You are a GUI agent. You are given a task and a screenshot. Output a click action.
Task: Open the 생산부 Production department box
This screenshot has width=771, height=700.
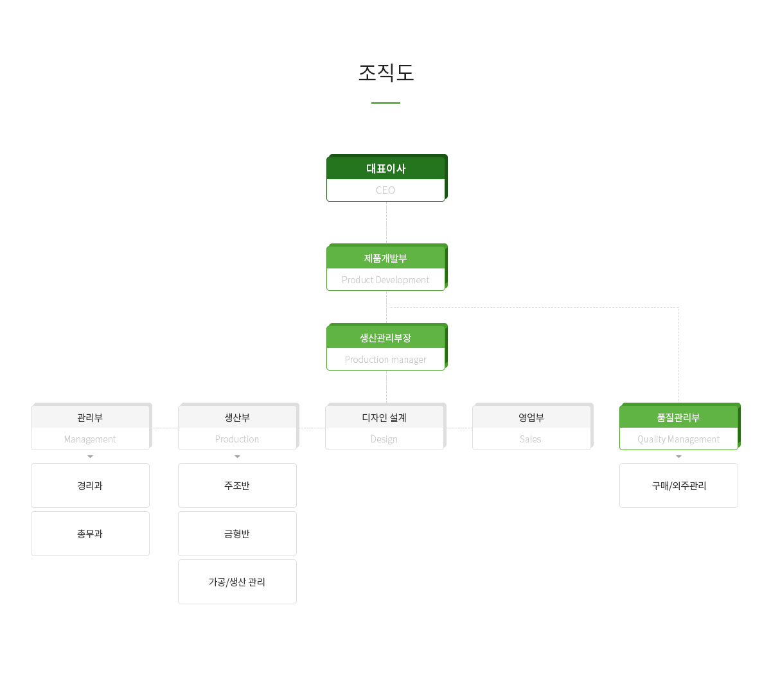tap(237, 427)
